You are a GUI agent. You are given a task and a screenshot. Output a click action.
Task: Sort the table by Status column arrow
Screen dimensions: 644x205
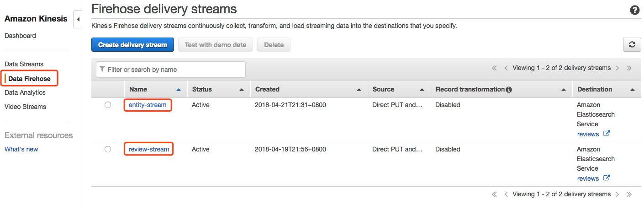pyautogui.click(x=242, y=90)
